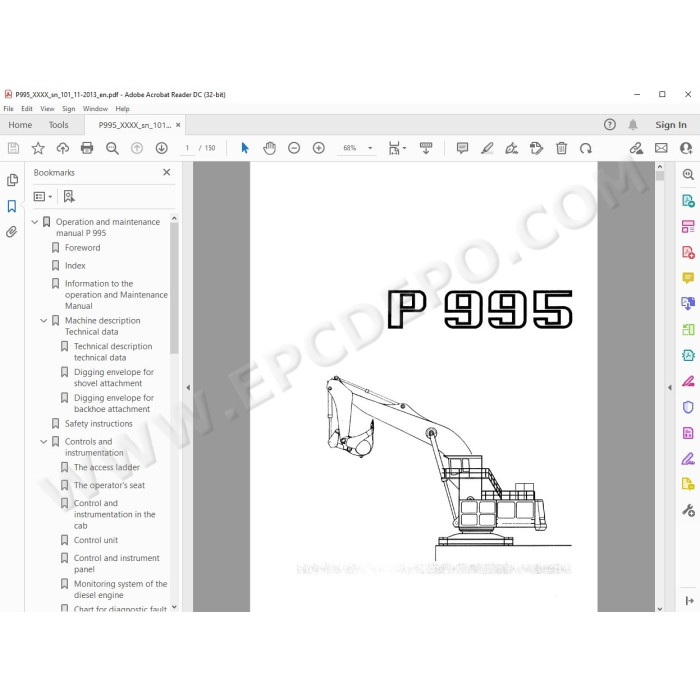The height and width of the screenshot is (700, 700).
Task: Zoom out with minus icon
Action: (294, 148)
